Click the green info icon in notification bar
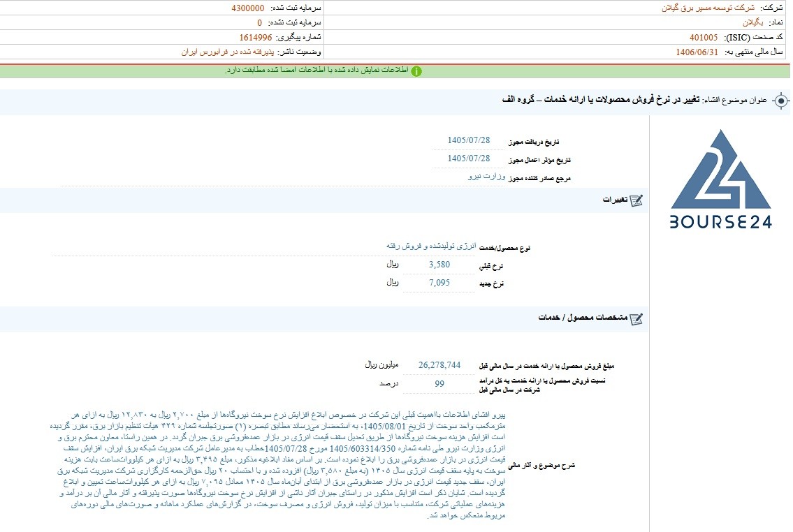The image size is (793, 532). pos(416,71)
